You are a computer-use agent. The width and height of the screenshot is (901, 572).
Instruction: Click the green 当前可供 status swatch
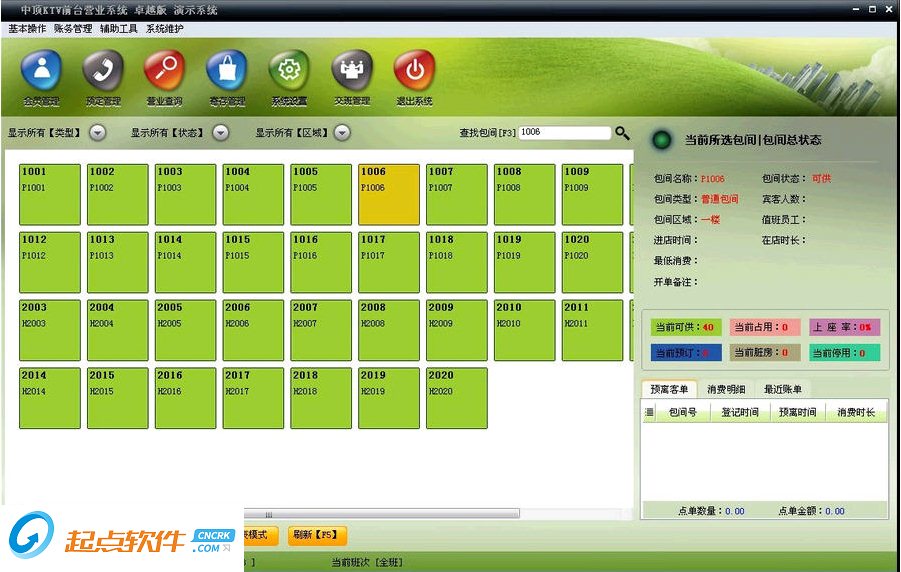coord(686,327)
